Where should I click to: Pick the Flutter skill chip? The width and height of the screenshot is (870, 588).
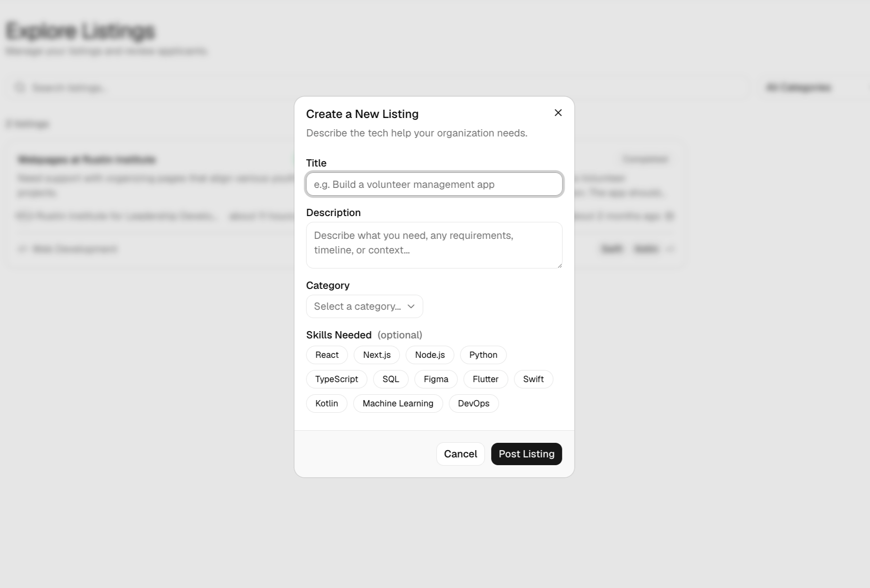coord(486,379)
